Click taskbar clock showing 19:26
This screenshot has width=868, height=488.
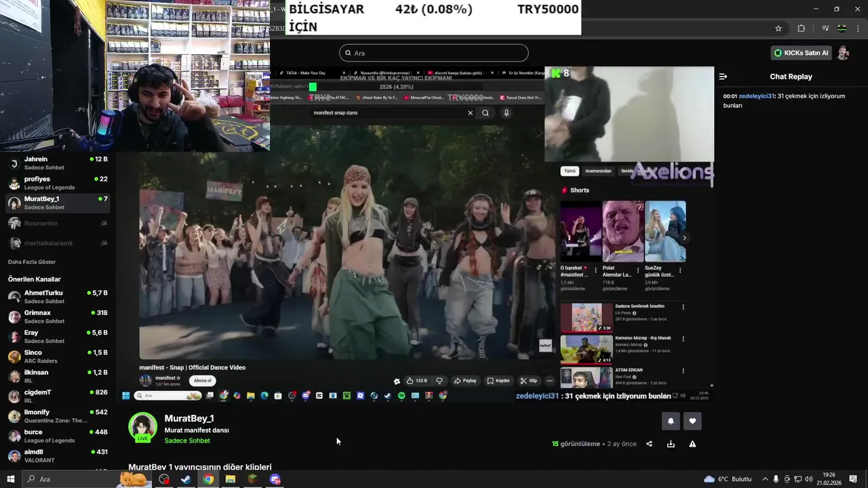[829, 479]
